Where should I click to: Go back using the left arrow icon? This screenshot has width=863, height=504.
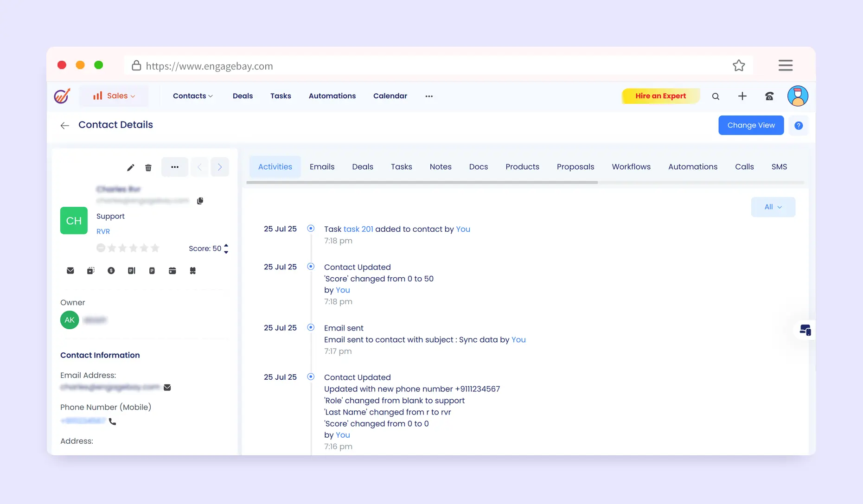pyautogui.click(x=65, y=126)
